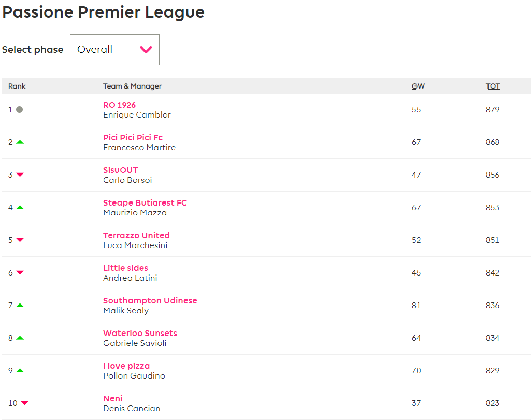
Task: Click red down arrow beside rank 5
Action: click(x=20, y=240)
